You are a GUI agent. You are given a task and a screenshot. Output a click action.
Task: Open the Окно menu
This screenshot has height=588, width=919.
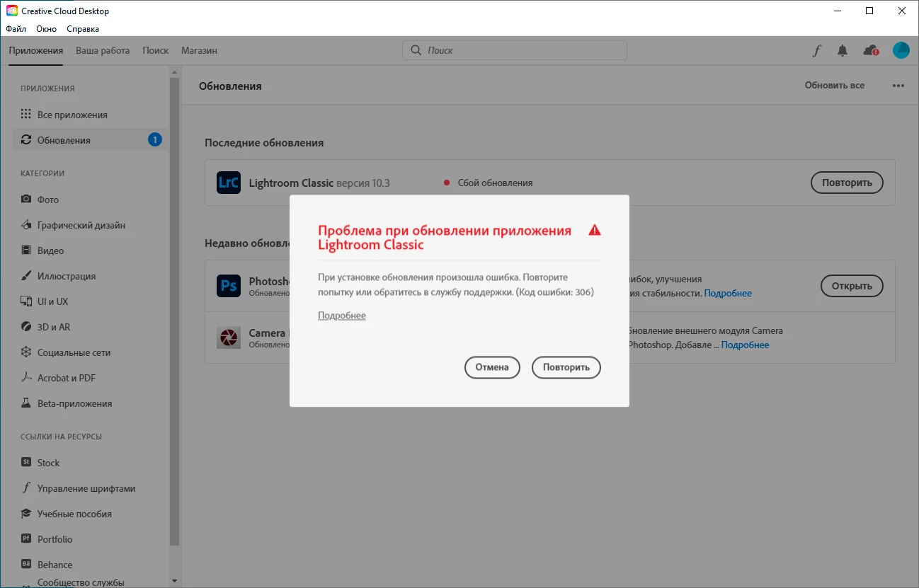47,29
